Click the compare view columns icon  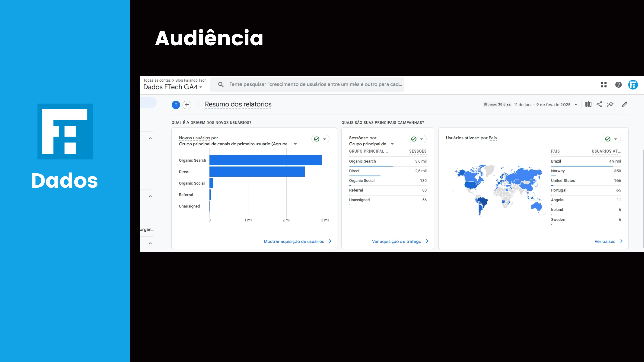tap(588, 104)
